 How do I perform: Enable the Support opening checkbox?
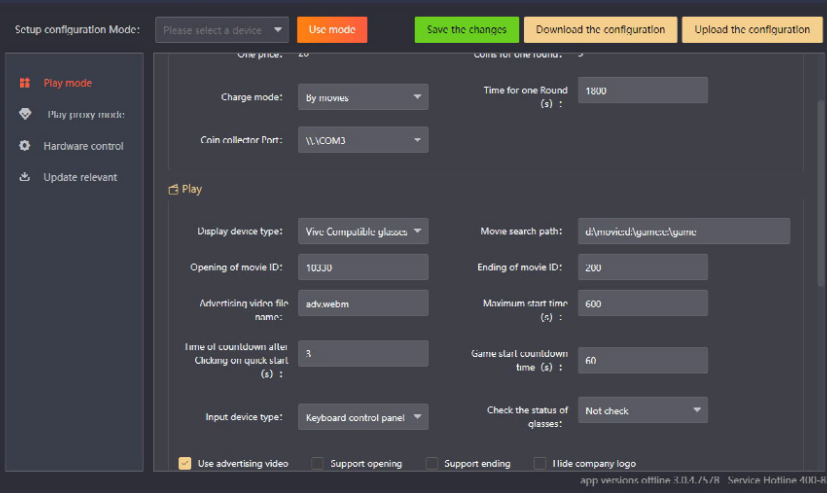317,463
